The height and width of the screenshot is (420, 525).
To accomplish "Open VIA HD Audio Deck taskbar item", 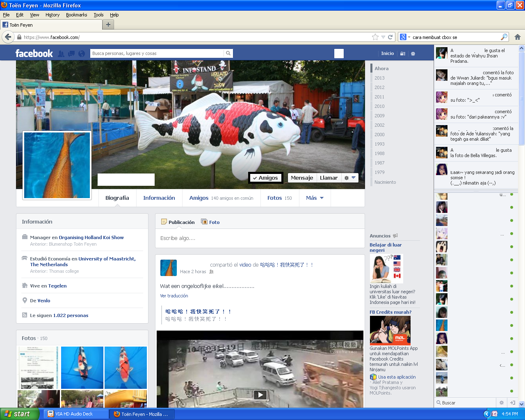I will point(76,414).
